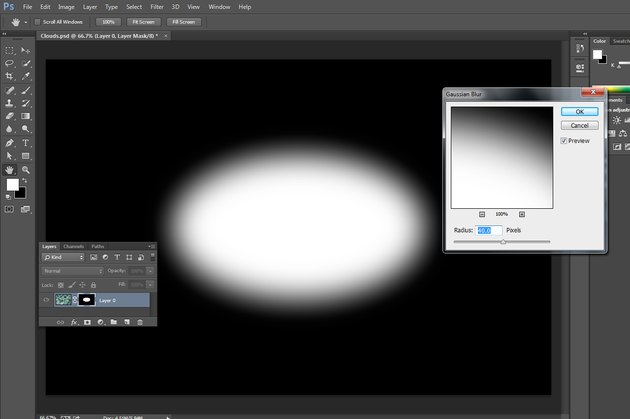630x419 pixels.
Task: Zoom out the Gaussian Blur preview
Action: coord(482,214)
